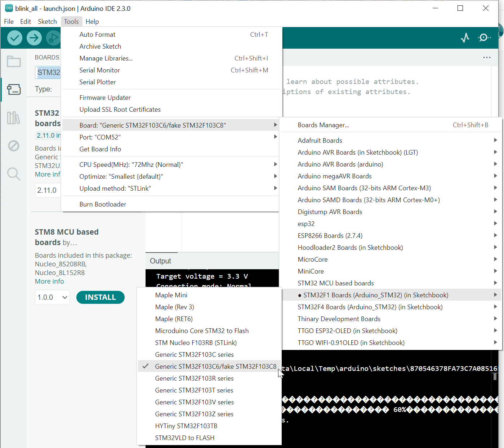Open the Sketchbook folder icon in sidebar
This screenshot has height=448, width=504.
(x=14, y=62)
